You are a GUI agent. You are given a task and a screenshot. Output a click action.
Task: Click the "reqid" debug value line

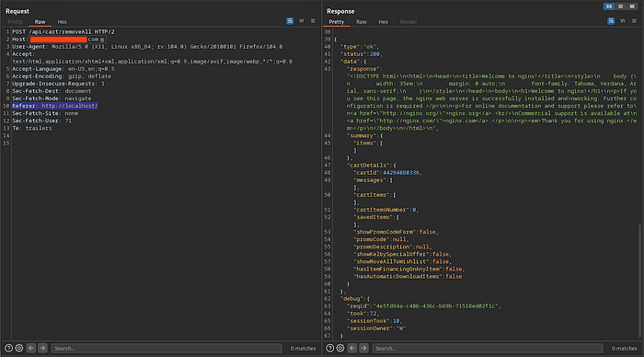coord(424,306)
